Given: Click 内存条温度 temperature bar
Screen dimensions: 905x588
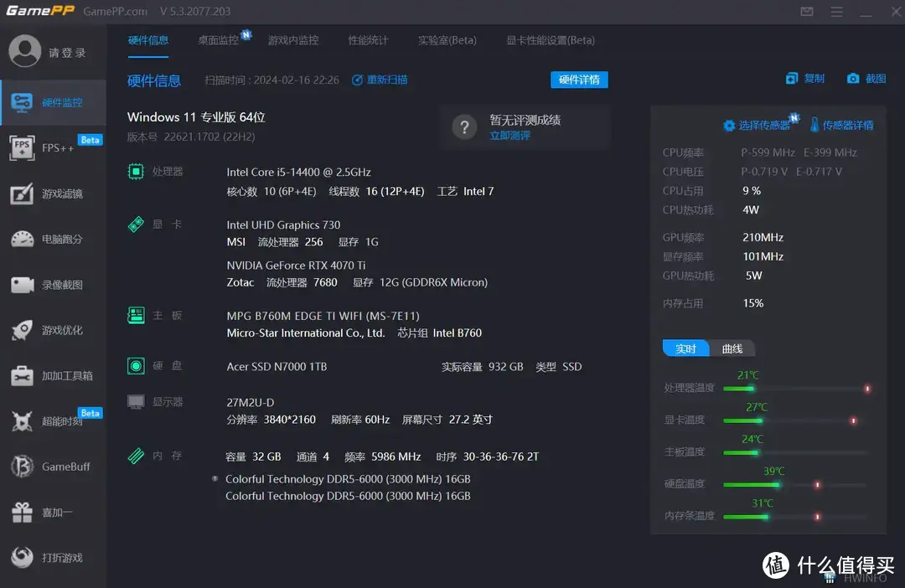Looking at the screenshot, I should pos(797,517).
